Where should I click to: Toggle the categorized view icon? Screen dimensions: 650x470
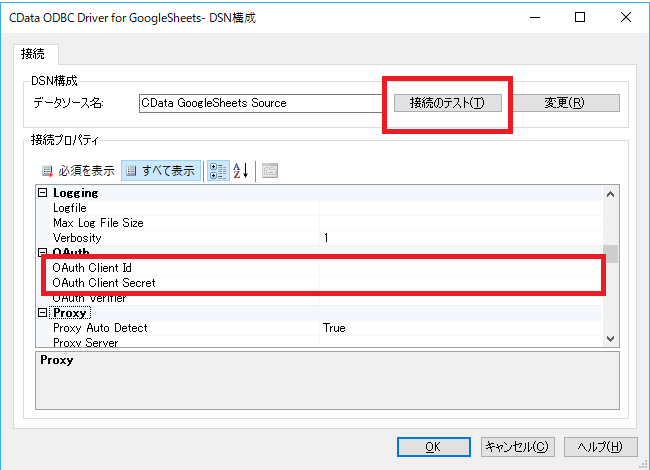point(218,171)
